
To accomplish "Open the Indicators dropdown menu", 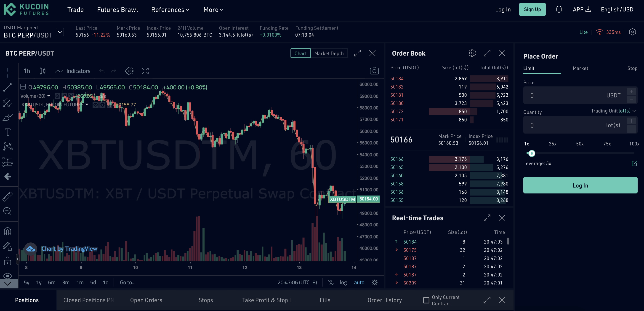I will (x=78, y=71).
